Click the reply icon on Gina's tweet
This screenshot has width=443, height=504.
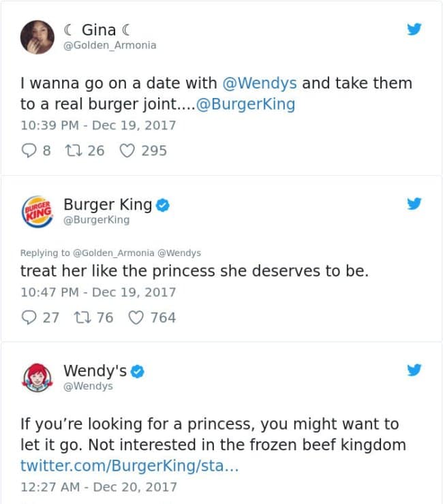tap(29, 151)
